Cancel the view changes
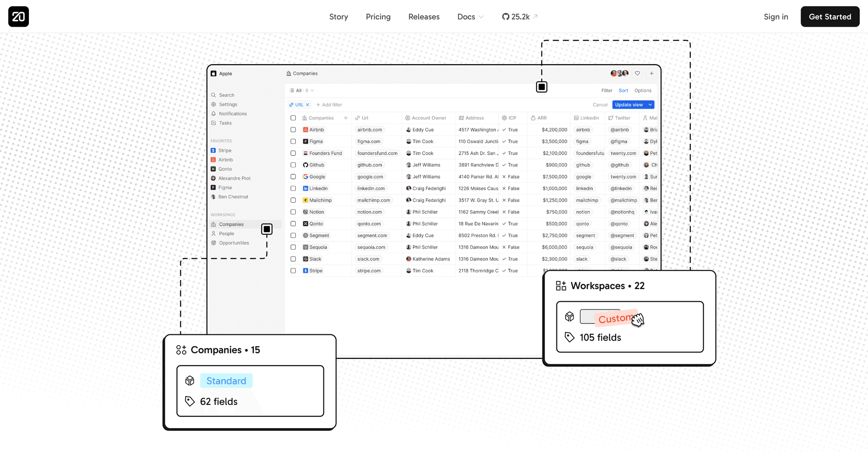 click(x=600, y=105)
